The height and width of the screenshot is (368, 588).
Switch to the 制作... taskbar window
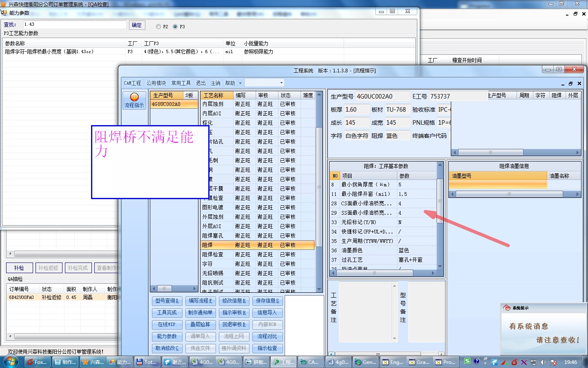65,362
